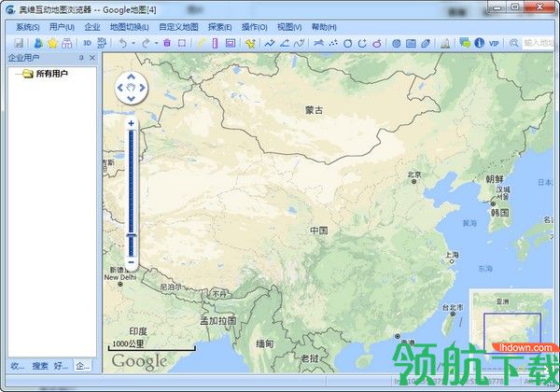The image size is (560, 392).
Task: Open the 探索(E) menu
Action: 220,27
